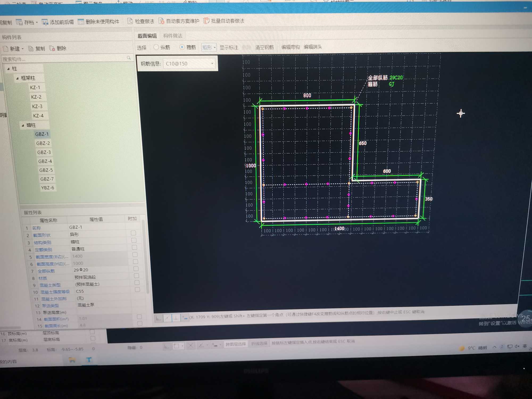Check the 顶标高 row checkbox
Image resolution: width=532 pixels, height=399 pixels.
coord(92,332)
